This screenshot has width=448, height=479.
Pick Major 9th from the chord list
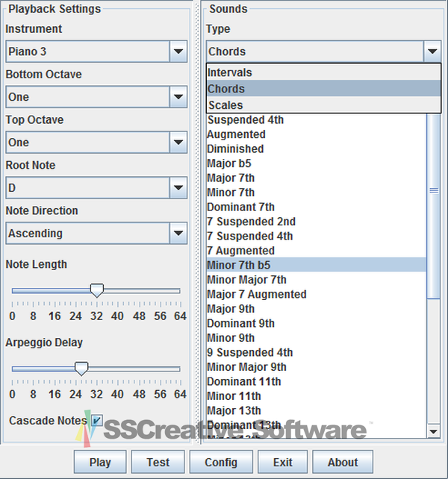click(231, 309)
